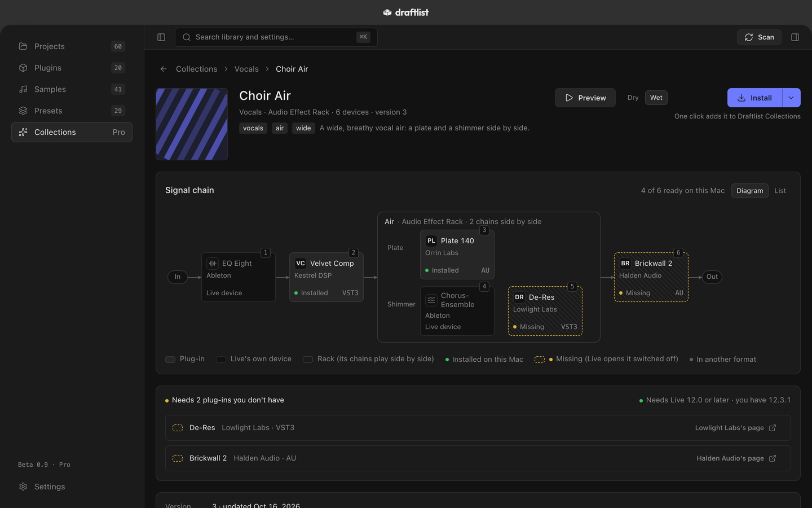Viewport: 812px width, 508px height.
Task: Click the '4 of 6 ready on this Mac' text
Action: (x=683, y=191)
